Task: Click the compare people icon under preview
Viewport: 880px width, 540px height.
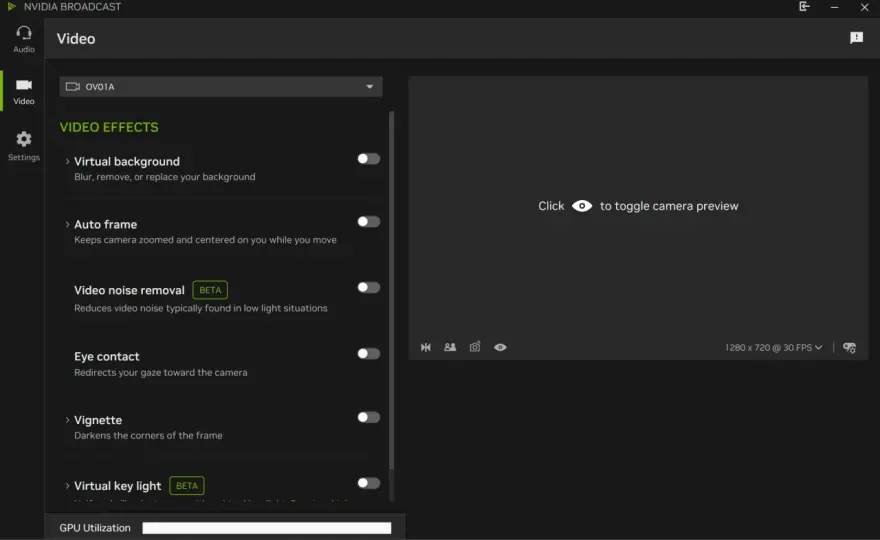Action: (450, 347)
